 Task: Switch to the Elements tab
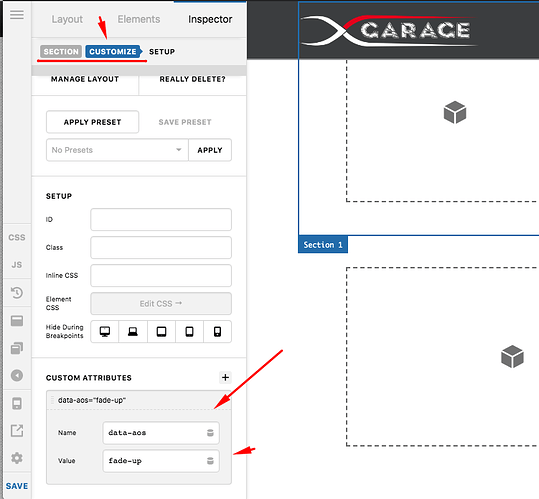click(x=139, y=19)
